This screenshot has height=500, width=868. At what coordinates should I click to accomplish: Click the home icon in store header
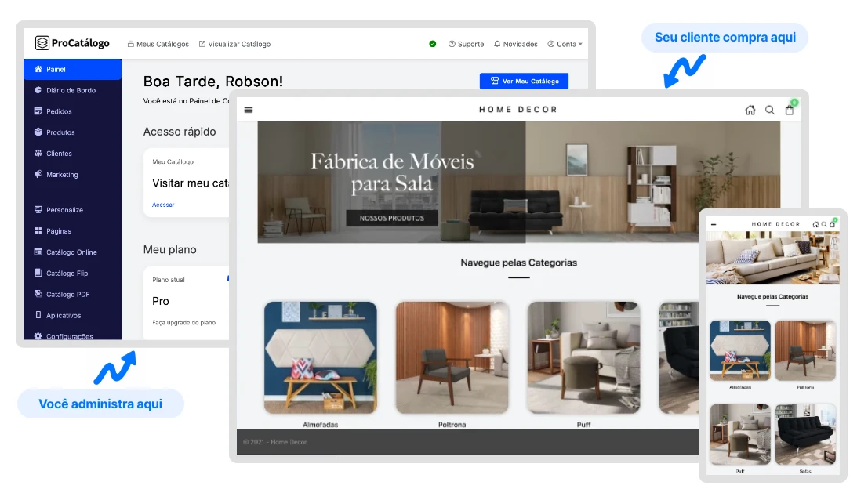pos(750,110)
